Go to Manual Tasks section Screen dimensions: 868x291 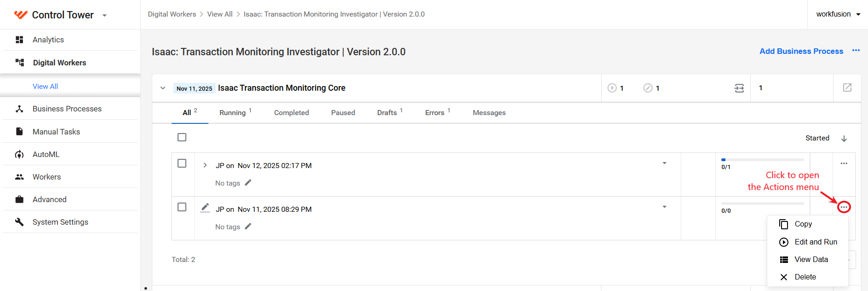click(56, 132)
